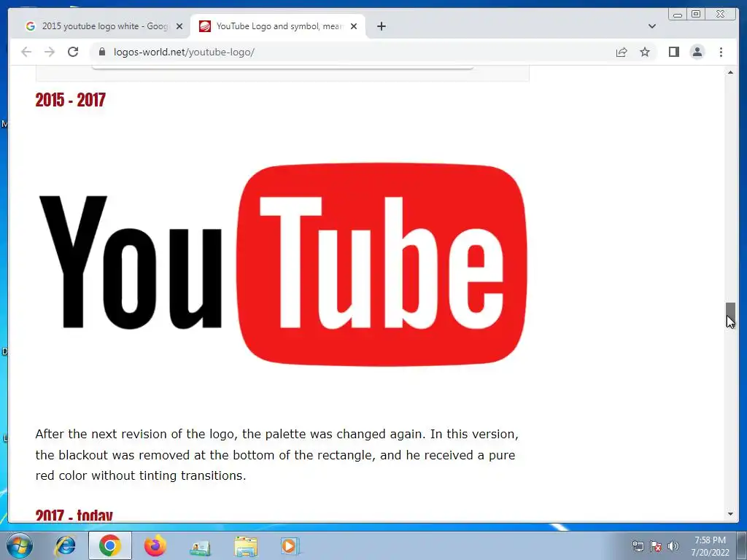
Task: Launch Internet Explorer from the taskbar
Action: click(x=65, y=545)
